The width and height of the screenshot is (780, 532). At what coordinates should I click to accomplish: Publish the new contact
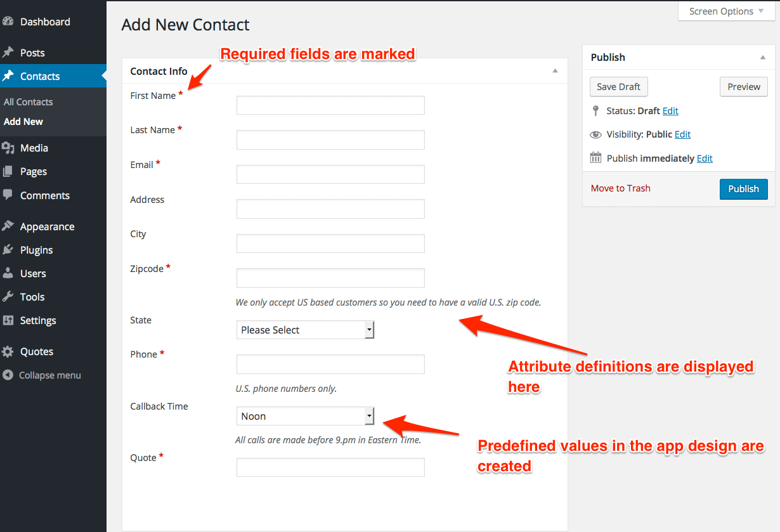(x=743, y=188)
